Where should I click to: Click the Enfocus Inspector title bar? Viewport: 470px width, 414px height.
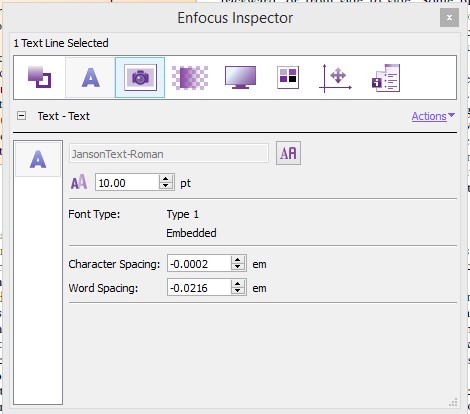point(235,18)
